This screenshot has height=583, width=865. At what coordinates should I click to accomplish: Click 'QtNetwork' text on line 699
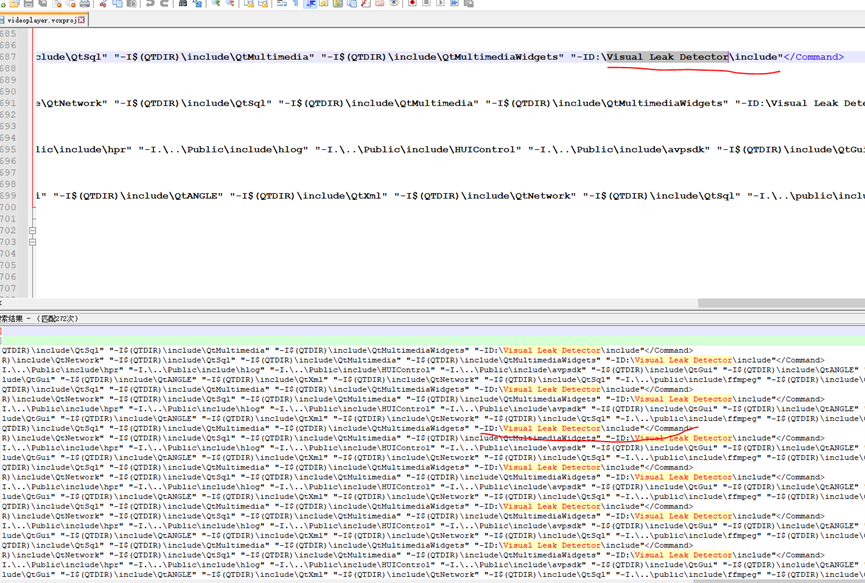click(542, 196)
